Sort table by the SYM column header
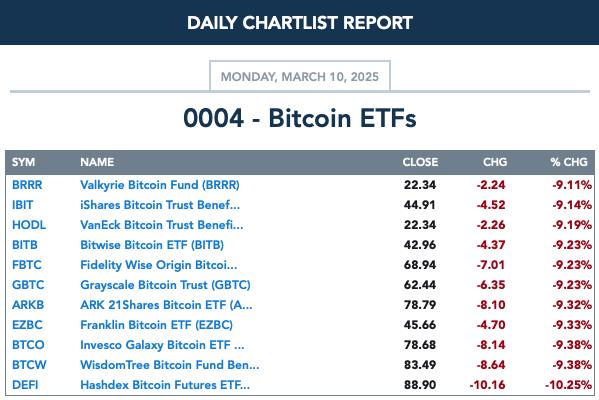 click(x=23, y=162)
